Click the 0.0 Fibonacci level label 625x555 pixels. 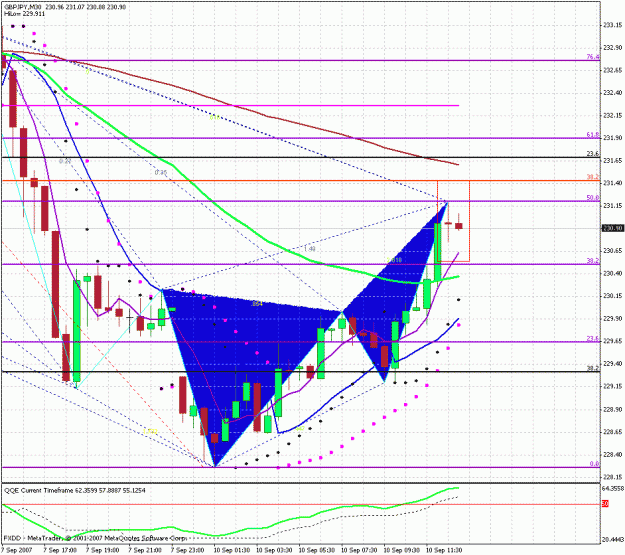594,464
